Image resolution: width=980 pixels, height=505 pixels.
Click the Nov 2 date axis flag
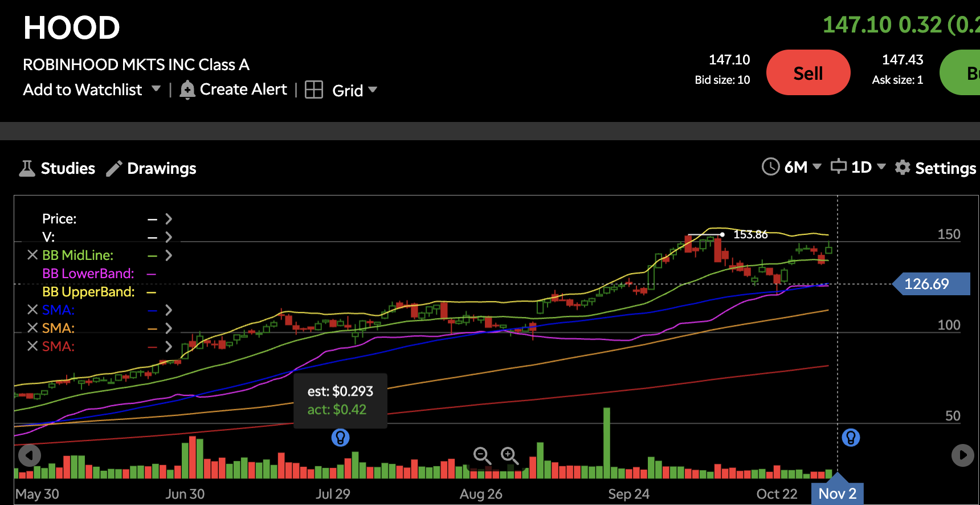(838, 494)
